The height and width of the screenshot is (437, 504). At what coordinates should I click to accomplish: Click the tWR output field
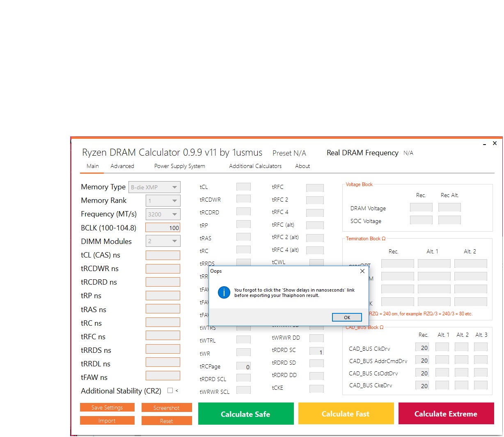click(243, 352)
